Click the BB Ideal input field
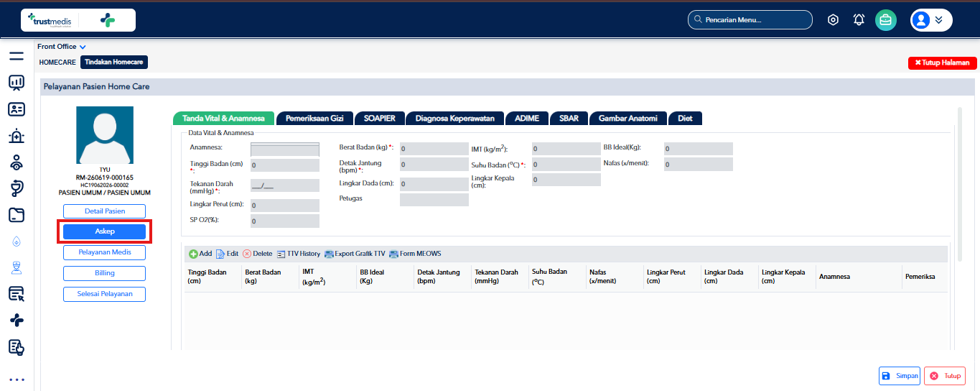Screen dimensions: 980x391 pos(699,149)
